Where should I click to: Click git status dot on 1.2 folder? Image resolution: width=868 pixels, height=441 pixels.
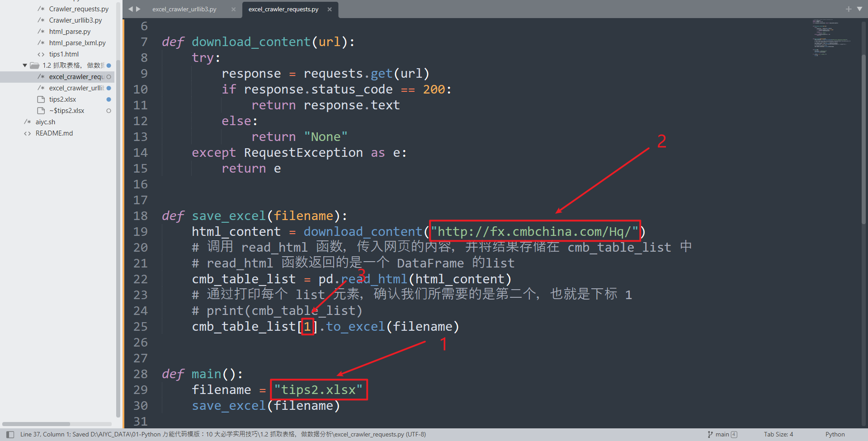(x=108, y=66)
